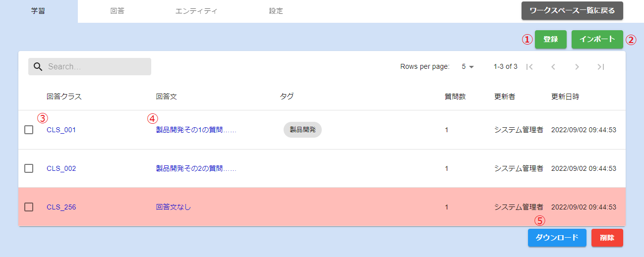Open the エンティティ tab
Image resolution: width=644 pixels, height=257 pixels.
[x=196, y=11]
